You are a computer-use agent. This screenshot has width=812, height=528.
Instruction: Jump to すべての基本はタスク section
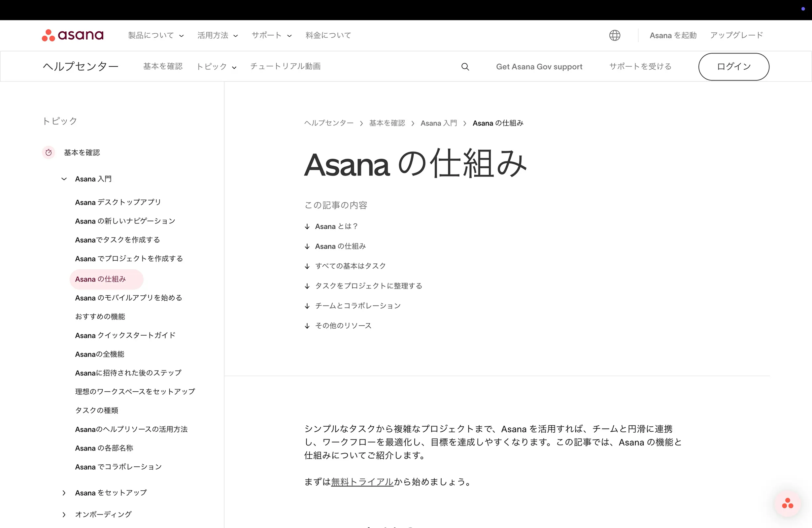click(x=350, y=266)
